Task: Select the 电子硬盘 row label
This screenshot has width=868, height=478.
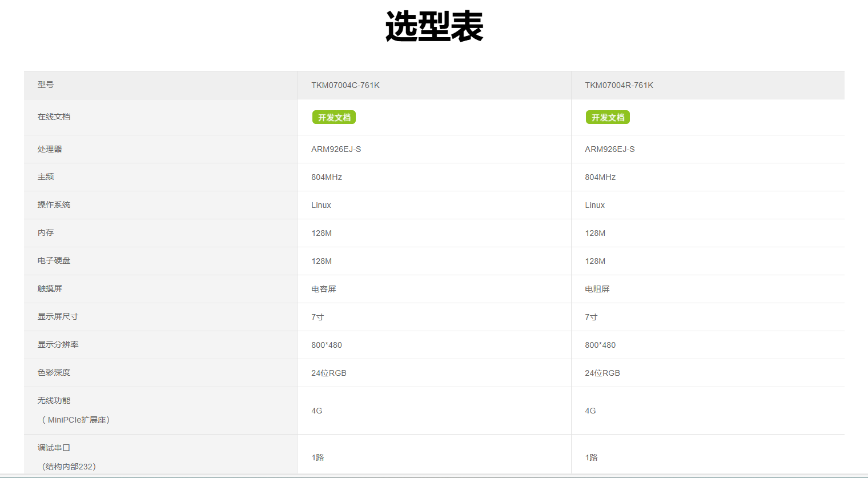Action: (x=54, y=260)
